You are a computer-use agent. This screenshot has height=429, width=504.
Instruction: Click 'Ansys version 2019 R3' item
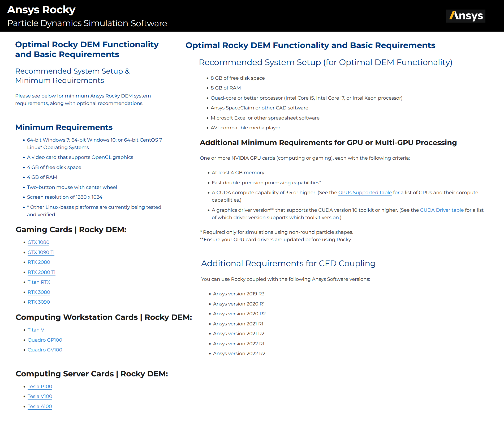(239, 294)
